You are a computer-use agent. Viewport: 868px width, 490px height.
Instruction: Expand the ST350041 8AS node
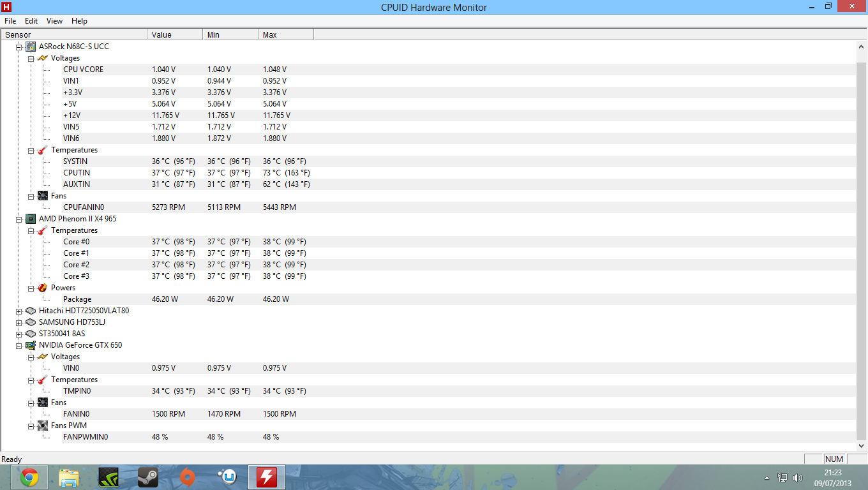(19, 334)
